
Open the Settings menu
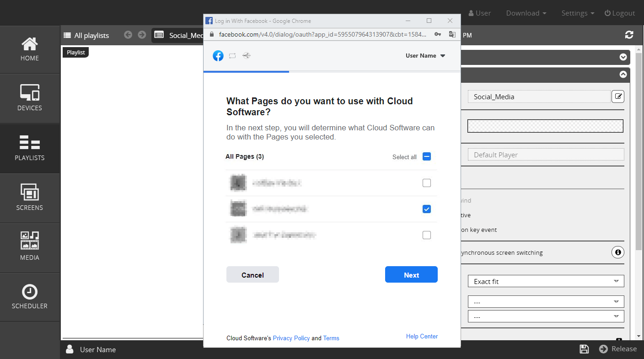click(x=578, y=13)
